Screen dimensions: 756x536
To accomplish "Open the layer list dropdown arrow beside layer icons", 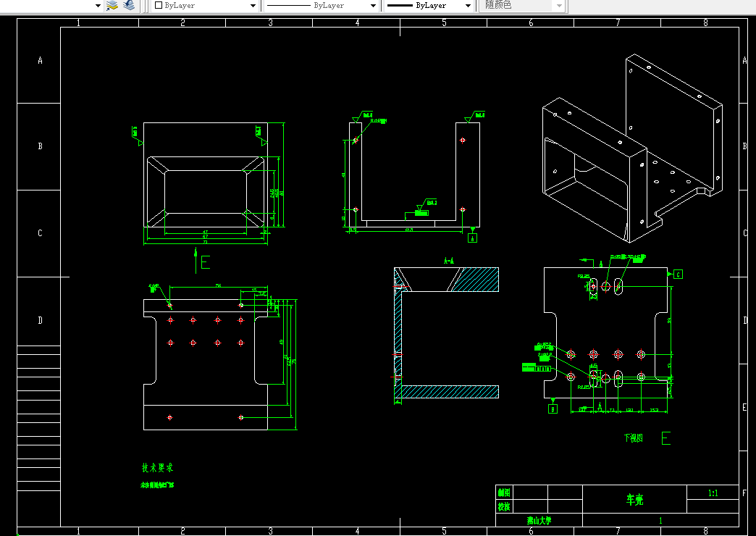I will 98,6.
